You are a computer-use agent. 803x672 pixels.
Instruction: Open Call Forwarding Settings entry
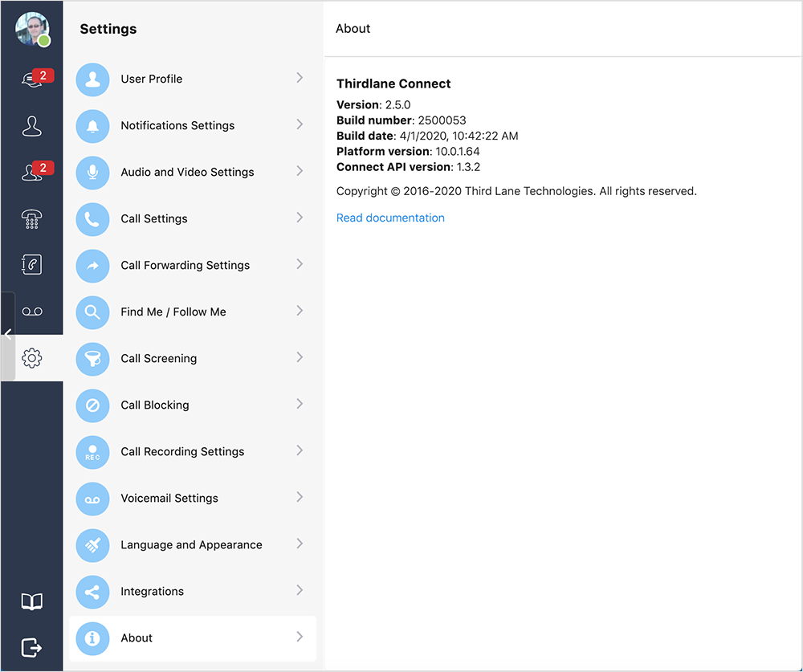pyautogui.click(x=185, y=265)
